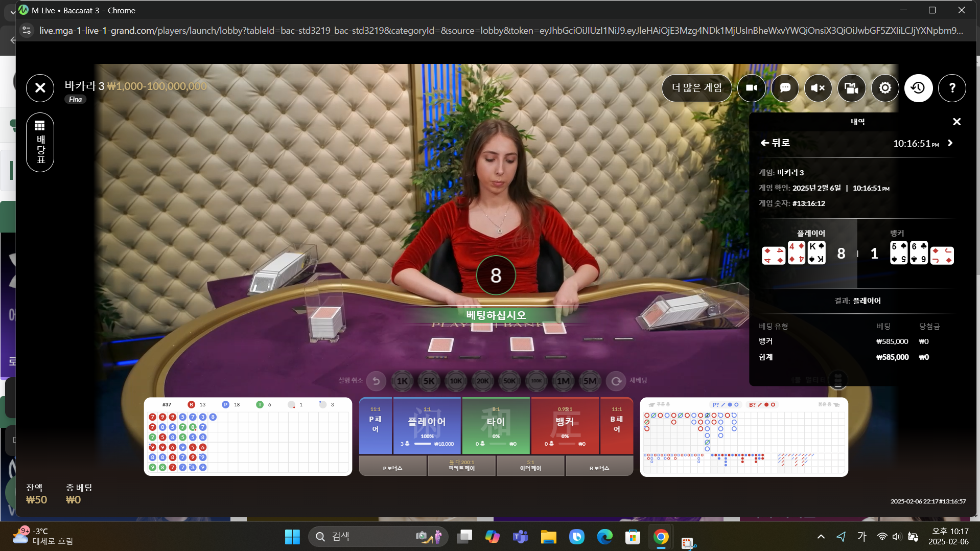Switch to Chrome on the taskbar
This screenshot has height=551, width=980.
click(661, 537)
